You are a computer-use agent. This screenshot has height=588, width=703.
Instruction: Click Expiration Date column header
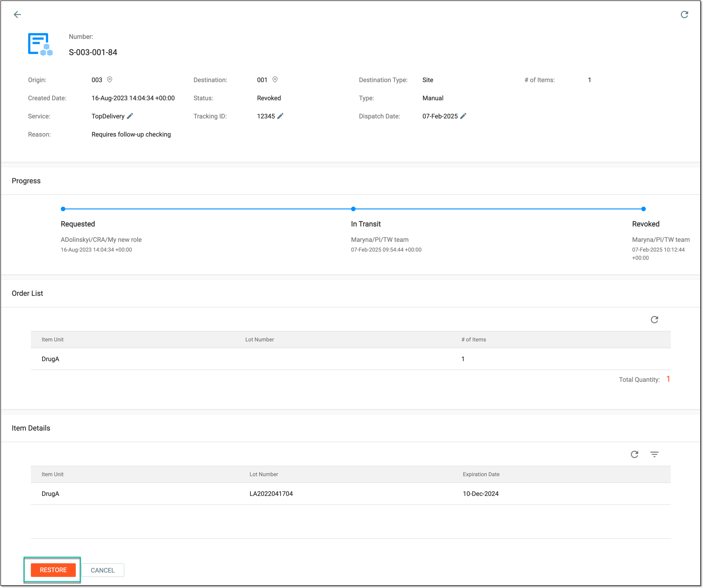click(481, 474)
